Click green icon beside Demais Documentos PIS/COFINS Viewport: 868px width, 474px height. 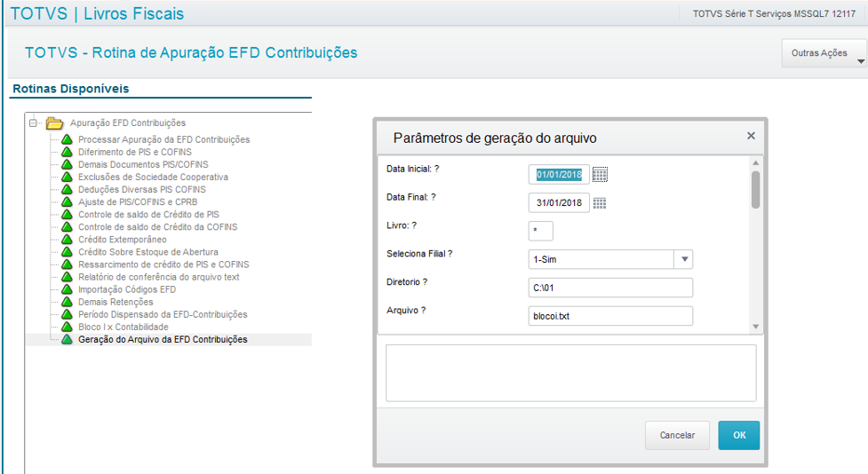[67, 164]
